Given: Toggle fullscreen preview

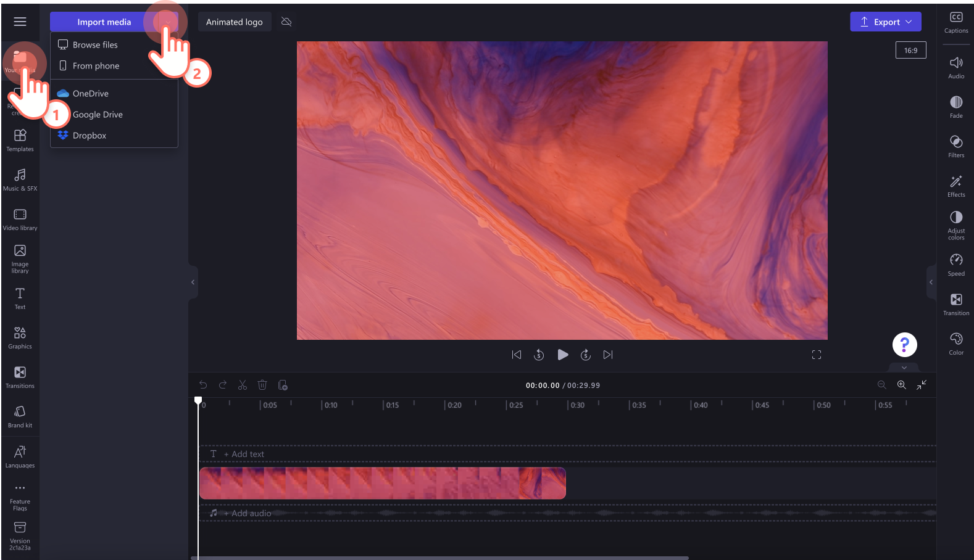Looking at the screenshot, I should [x=817, y=355].
